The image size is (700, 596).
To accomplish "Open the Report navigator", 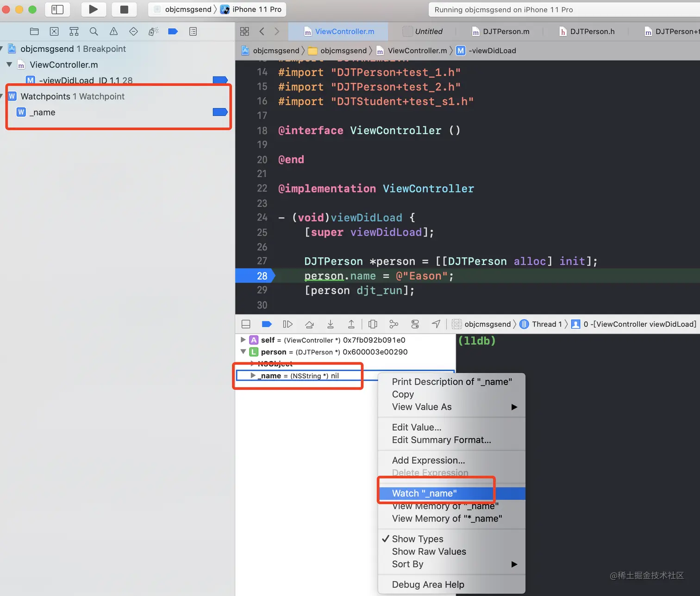I will [x=193, y=31].
